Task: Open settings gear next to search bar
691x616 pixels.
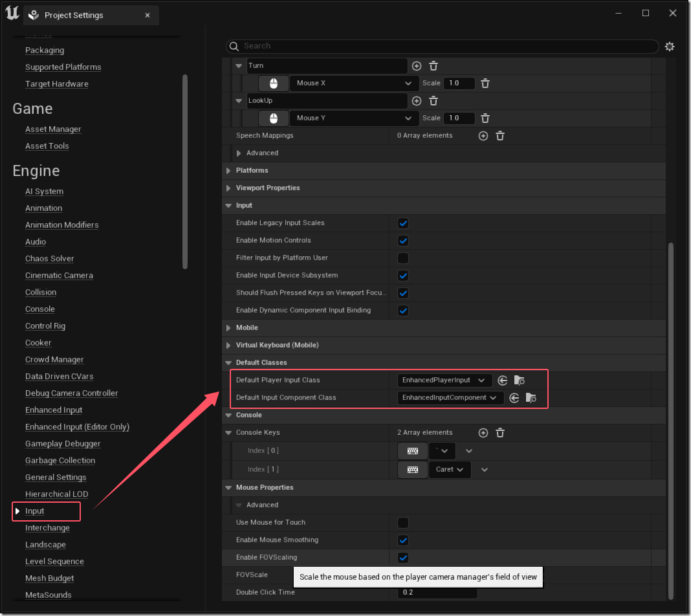Action: tap(670, 47)
